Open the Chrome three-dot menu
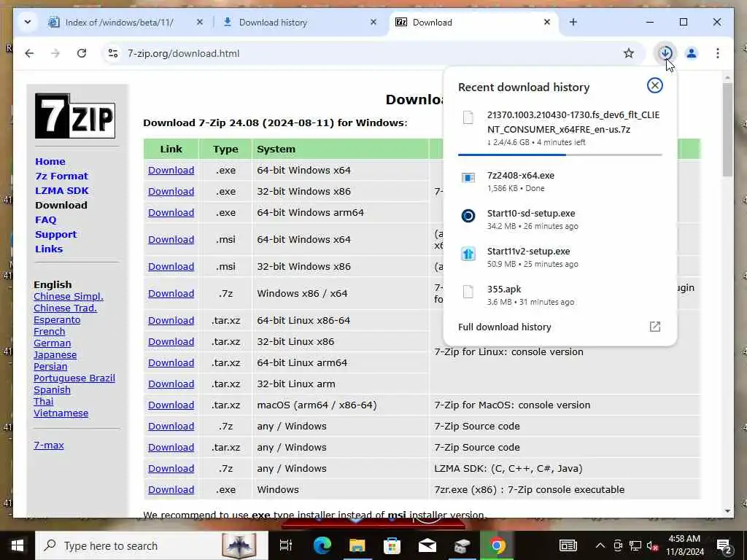 (718, 53)
